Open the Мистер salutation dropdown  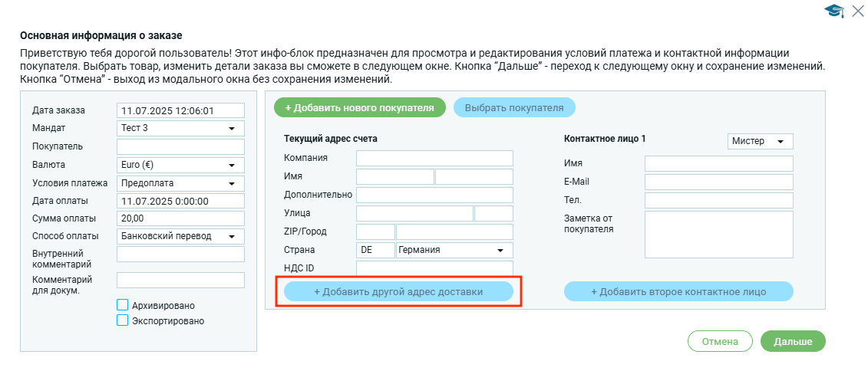click(x=759, y=142)
